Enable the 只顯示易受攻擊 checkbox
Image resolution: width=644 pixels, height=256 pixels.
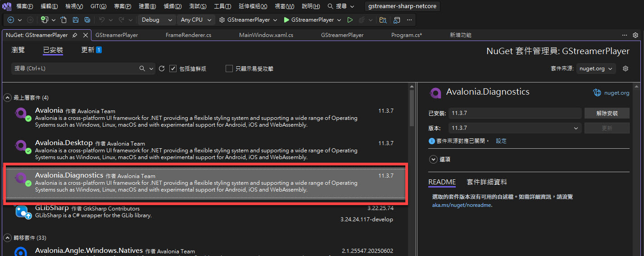229,69
